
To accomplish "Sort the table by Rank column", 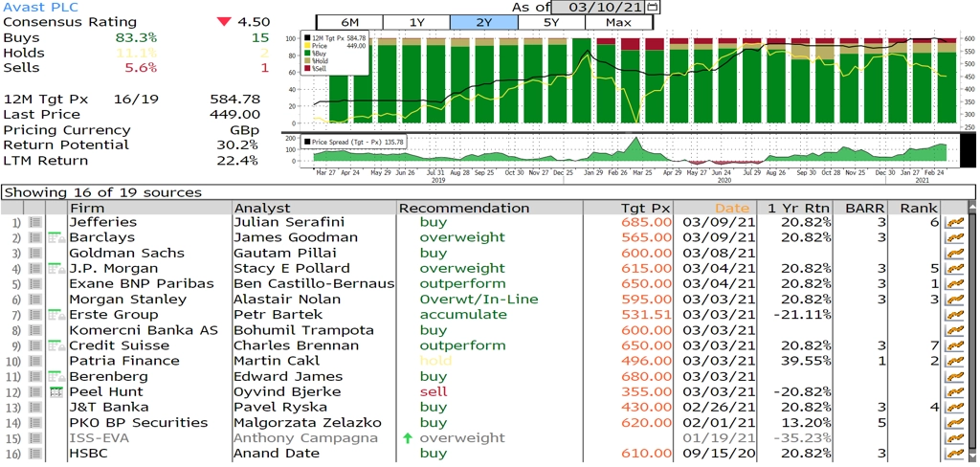I will [916, 208].
